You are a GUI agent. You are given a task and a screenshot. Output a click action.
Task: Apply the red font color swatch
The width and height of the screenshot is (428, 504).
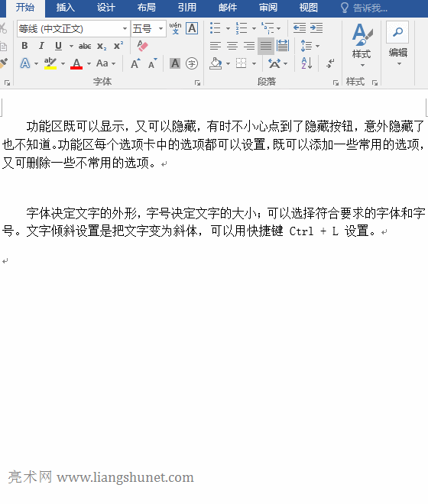pyautogui.click(x=76, y=63)
